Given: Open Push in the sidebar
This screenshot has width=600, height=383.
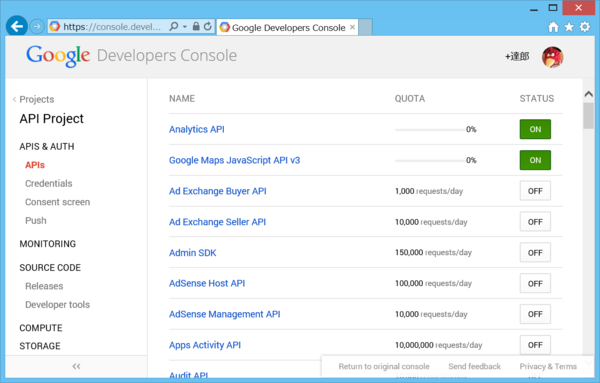Looking at the screenshot, I should 36,221.
